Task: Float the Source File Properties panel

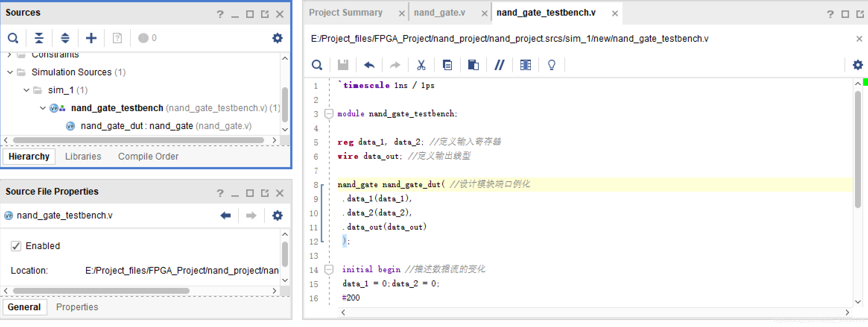Action: point(265,193)
